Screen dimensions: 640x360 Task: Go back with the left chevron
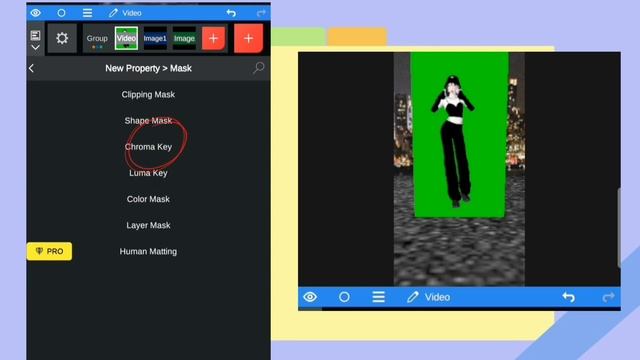[31, 68]
